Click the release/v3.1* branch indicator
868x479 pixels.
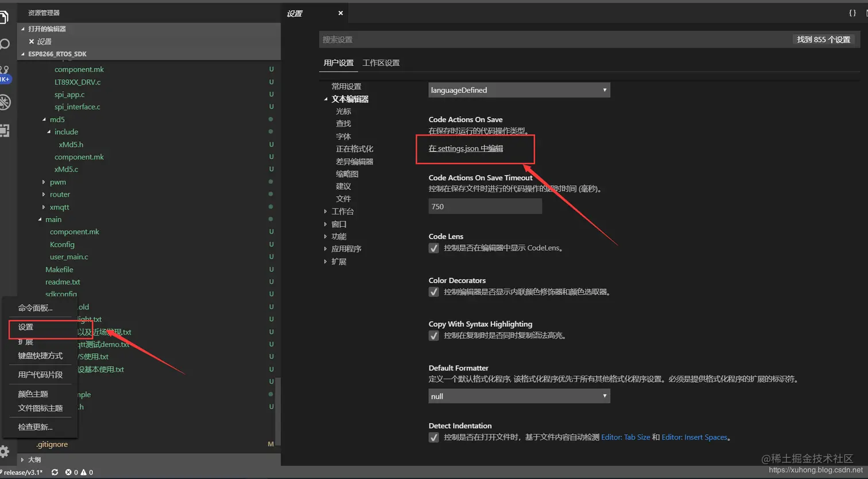coord(22,472)
